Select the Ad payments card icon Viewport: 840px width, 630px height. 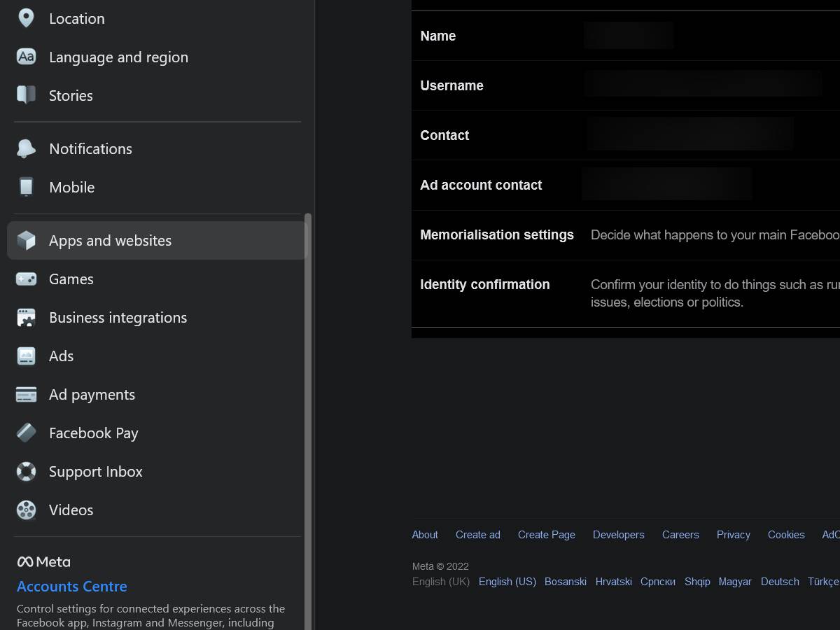click(x=26, y=394)
